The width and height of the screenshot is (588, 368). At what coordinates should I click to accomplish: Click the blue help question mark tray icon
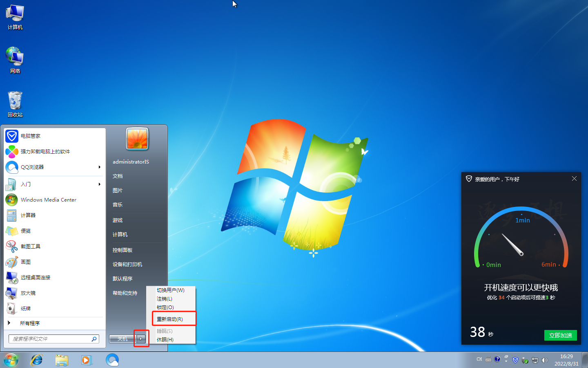coord(497,359)
